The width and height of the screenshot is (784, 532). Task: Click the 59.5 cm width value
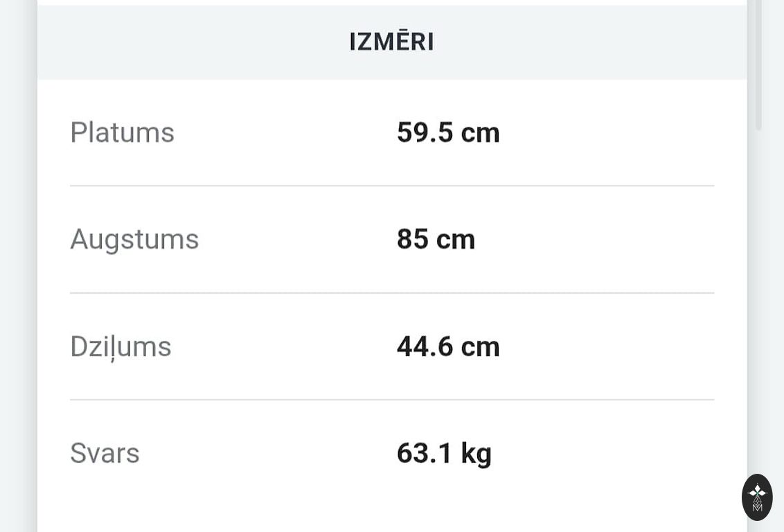coord(448,132)
